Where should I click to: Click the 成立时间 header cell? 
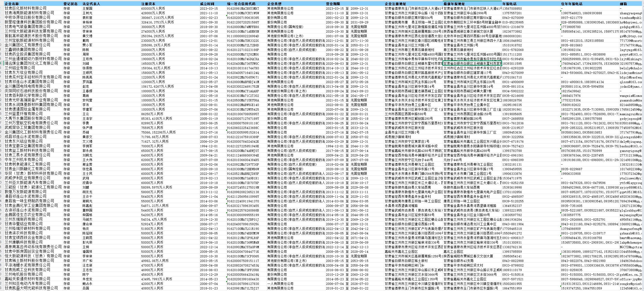click(207, 4)
